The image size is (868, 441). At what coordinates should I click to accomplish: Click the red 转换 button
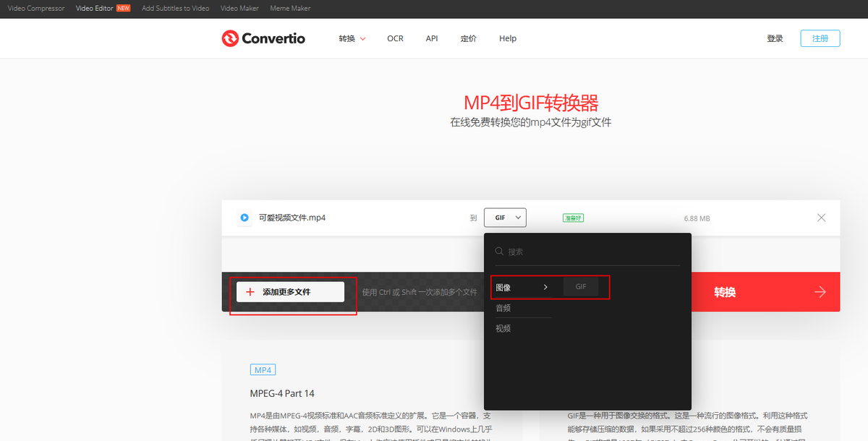pos(765,292)
